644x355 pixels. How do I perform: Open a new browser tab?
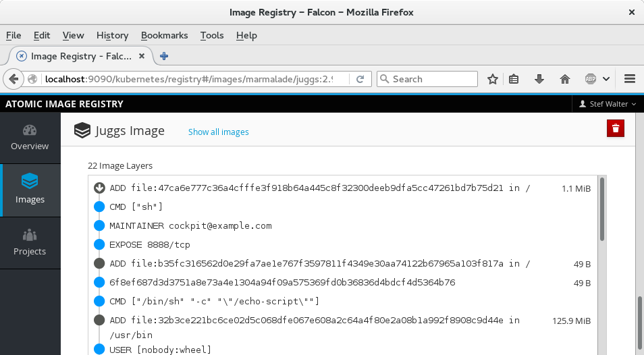pos(164,56)
